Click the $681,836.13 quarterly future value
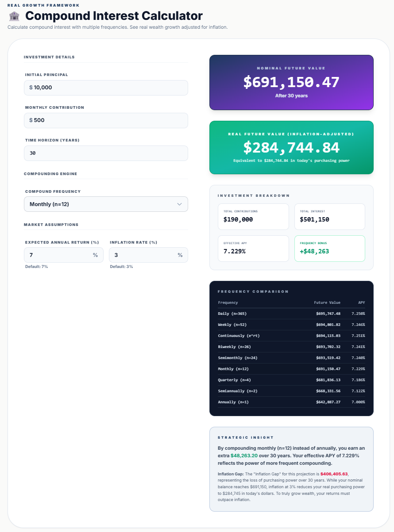This screenshot has height=532, width=394. coord(328,380)
